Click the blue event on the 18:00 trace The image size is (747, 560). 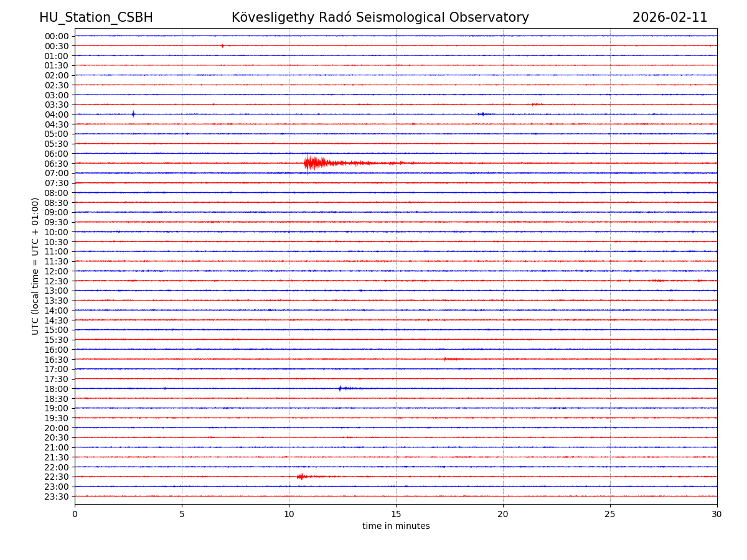point(341,388)
